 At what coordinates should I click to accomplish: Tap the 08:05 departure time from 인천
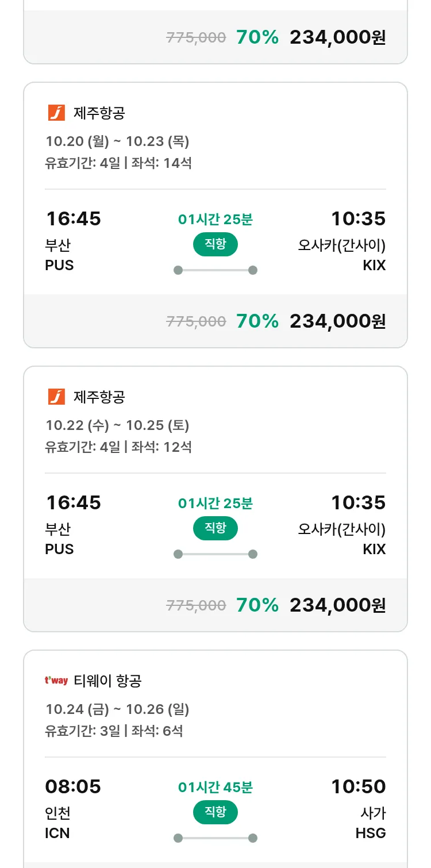click(73, 786)
